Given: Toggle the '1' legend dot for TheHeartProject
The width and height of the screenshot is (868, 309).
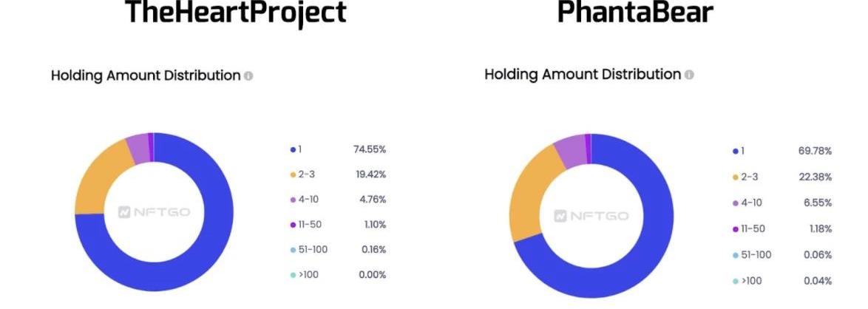Looking at the screenshot, I should 293,149.
